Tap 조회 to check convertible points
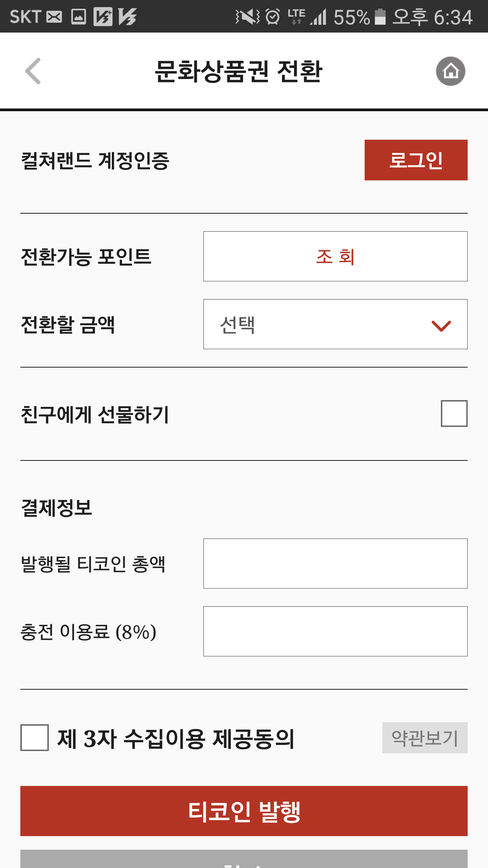The image size is (488, 868). pyautogui.click(x=335, y=256)
